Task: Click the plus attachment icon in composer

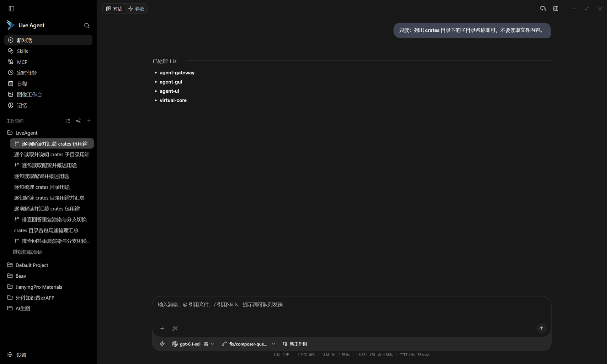Action: 162,328
